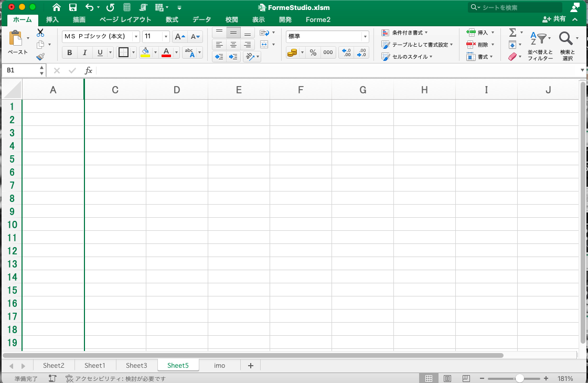Expand the number format 標準 dropdown
The width and height of the screenshot is (588, 383).
coord(365,37)
